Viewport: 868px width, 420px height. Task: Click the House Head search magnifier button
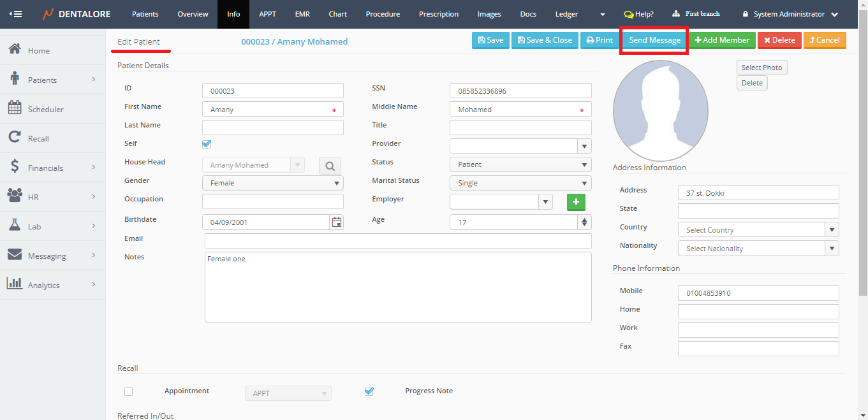[330, 166]
